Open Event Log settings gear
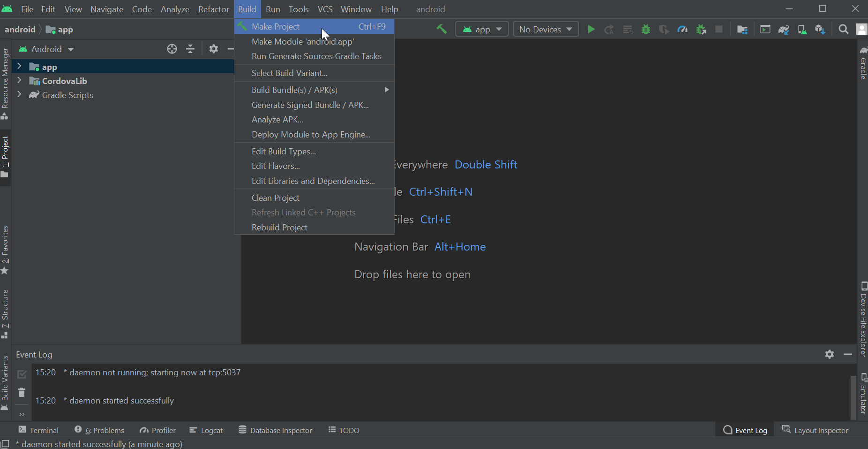 click(x=830, y=354)
